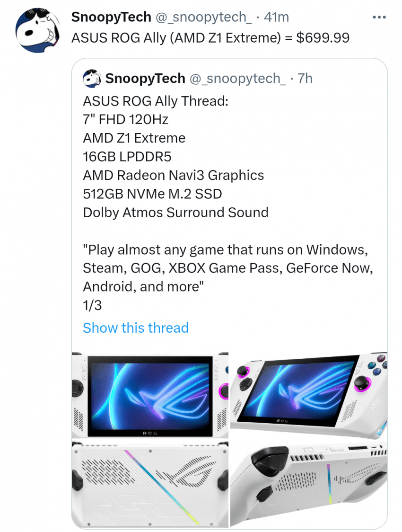Click the quoted tweet header row
The height and width of the screenshot is (532, 402).
pos(199,79)
